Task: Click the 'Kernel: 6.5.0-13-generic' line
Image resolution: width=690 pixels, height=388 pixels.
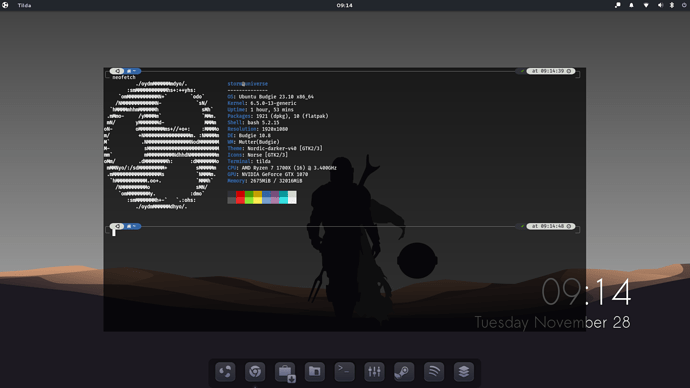Action: (x=262, y=103)
